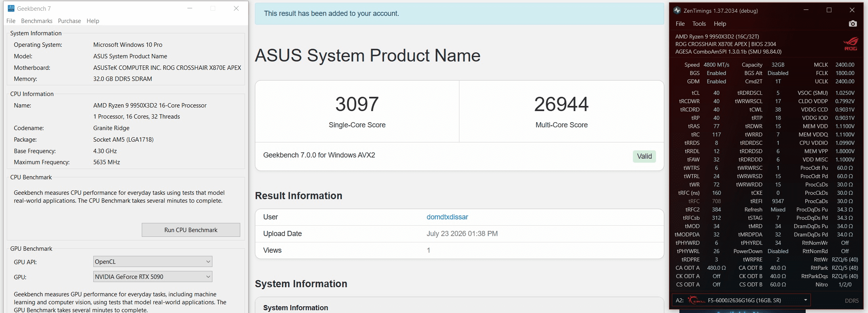
Task: Open the Tools menu in ZenTimings
Action: (699, 24)
